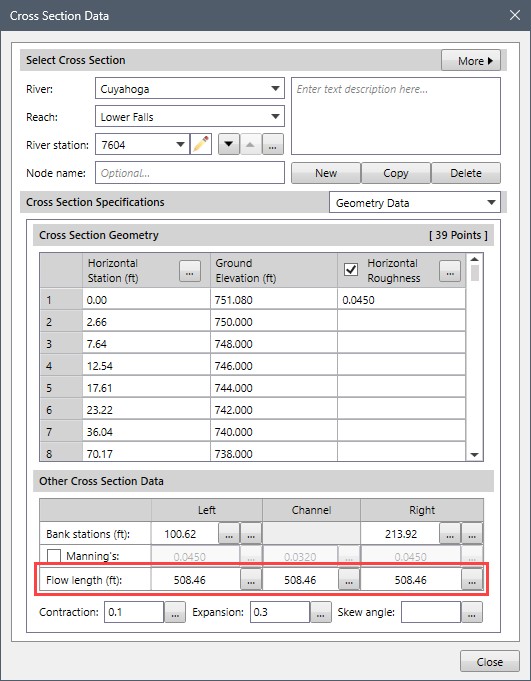Click the New cross section button
Viewport: 531px width, 681px height.
pos(326,173)
